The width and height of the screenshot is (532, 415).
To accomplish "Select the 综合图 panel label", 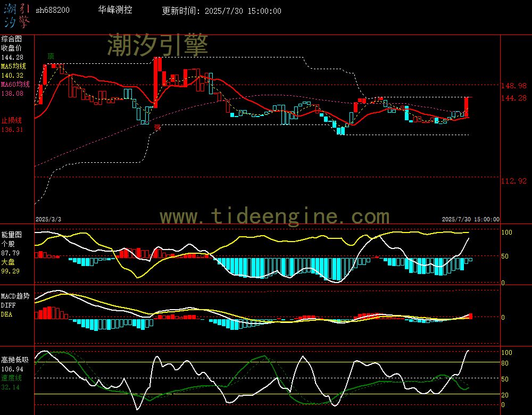I will pos(12,39).
